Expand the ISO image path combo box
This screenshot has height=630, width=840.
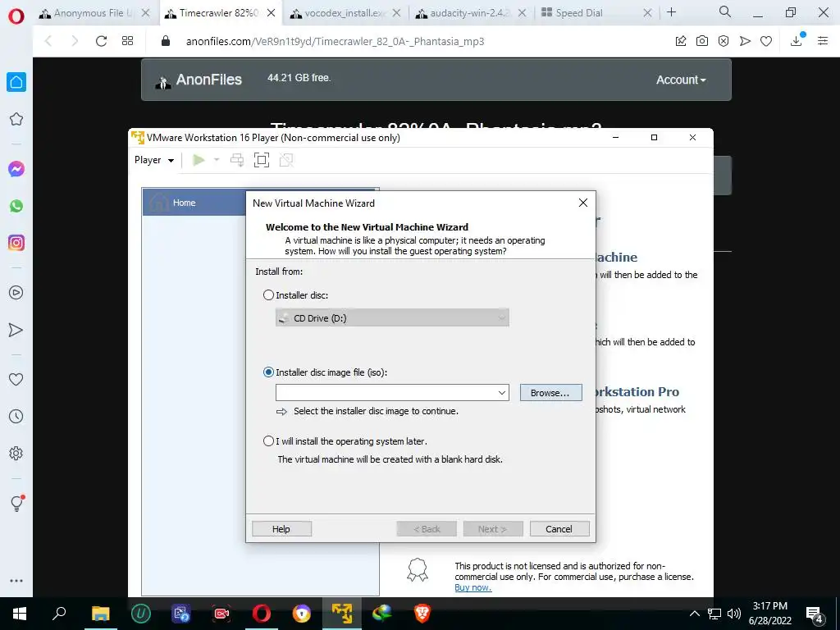point(501,393)
